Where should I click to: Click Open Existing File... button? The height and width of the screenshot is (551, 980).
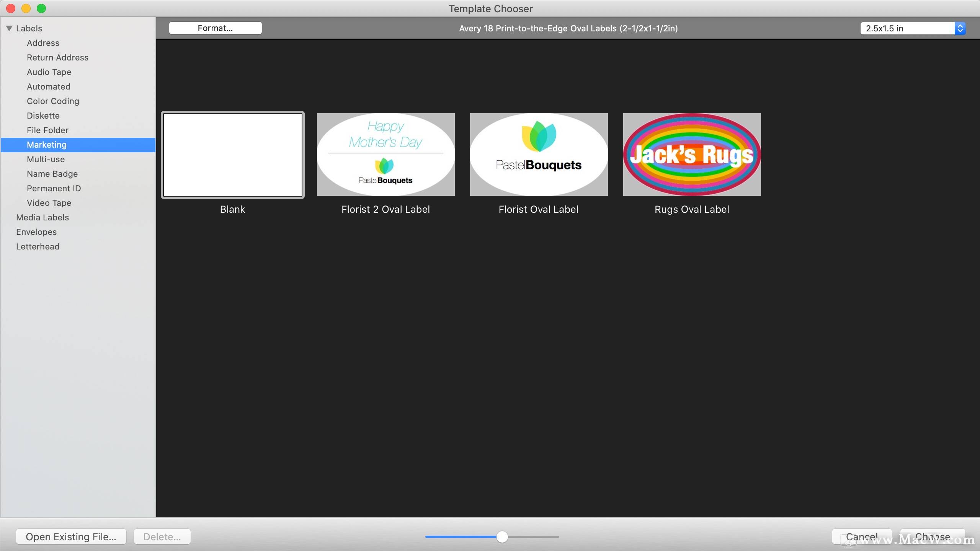[71, 537]
